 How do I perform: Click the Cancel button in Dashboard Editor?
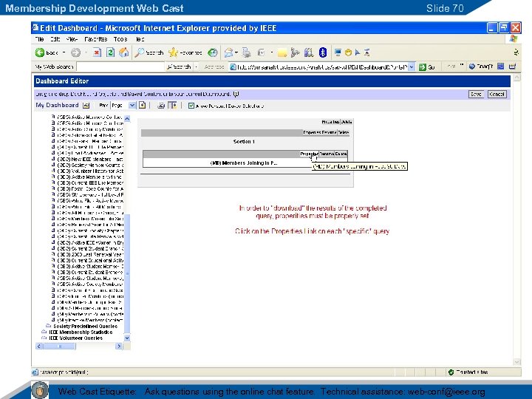coord(497,94)
